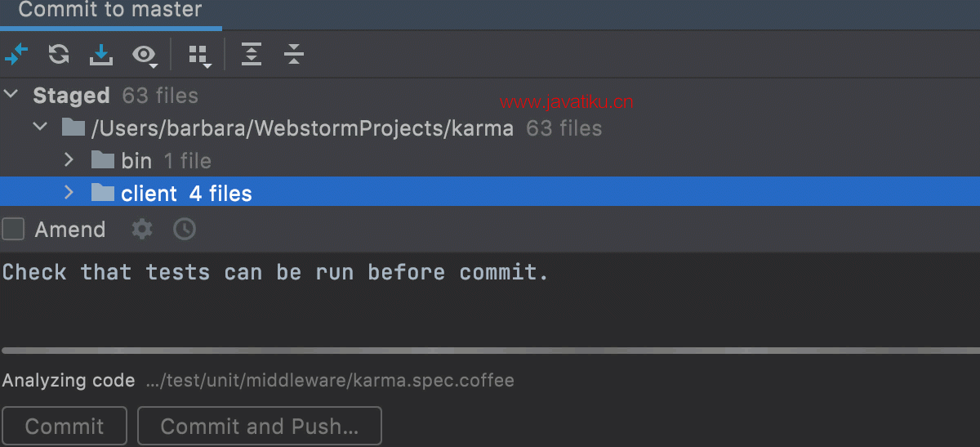The height and width of the screenshot is (447, 980).
Task: Click the download-arrow toolbar icon
Action: point(101,55)
